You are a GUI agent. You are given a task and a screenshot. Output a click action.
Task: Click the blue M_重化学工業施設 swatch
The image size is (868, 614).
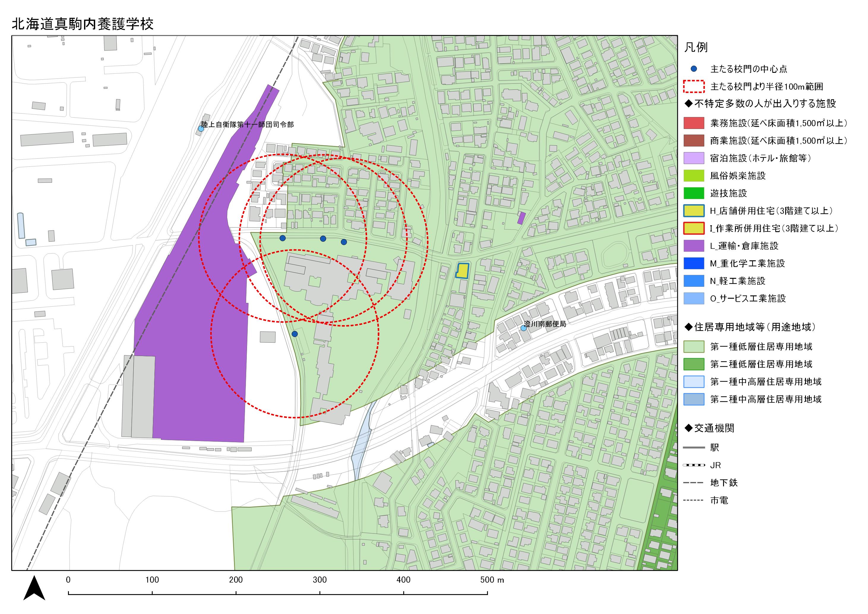694,263
